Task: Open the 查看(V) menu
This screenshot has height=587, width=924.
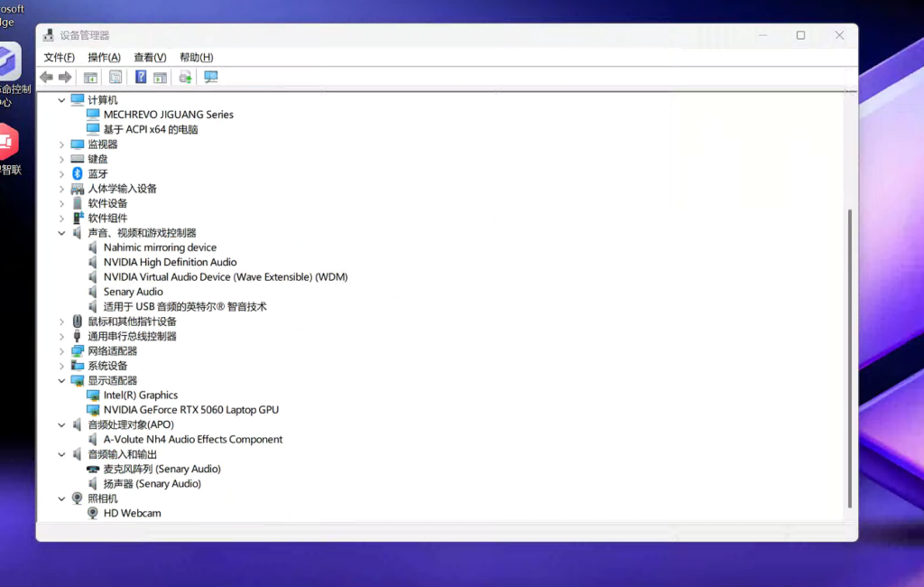Action: click(x=150, y=57)
